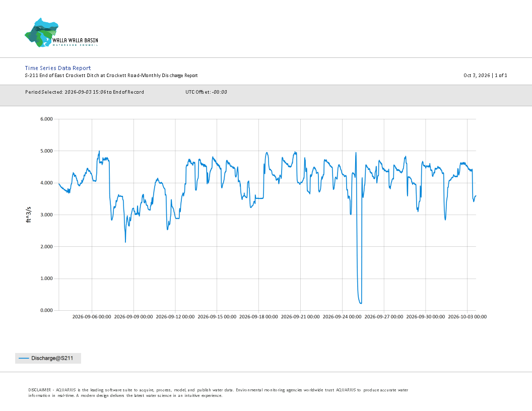
Task: Click the AQUARIUS disclaimer text
Action: pos(218,393)
